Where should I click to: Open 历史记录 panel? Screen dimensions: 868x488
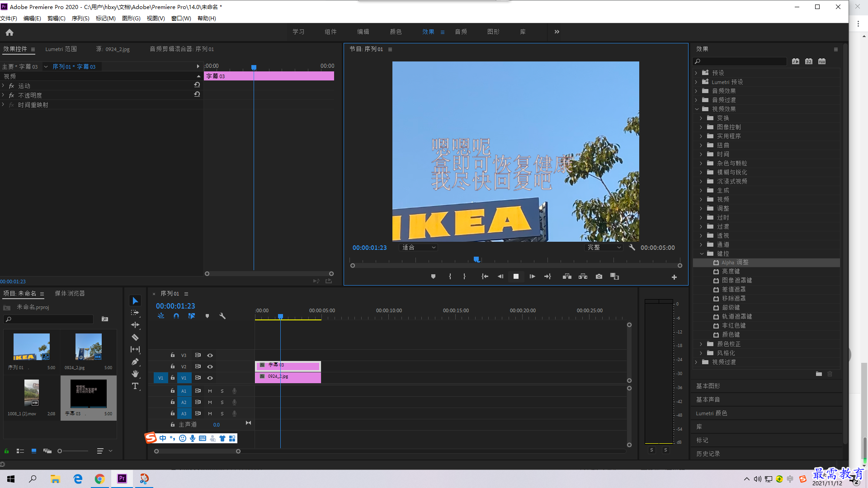point(708,454)
